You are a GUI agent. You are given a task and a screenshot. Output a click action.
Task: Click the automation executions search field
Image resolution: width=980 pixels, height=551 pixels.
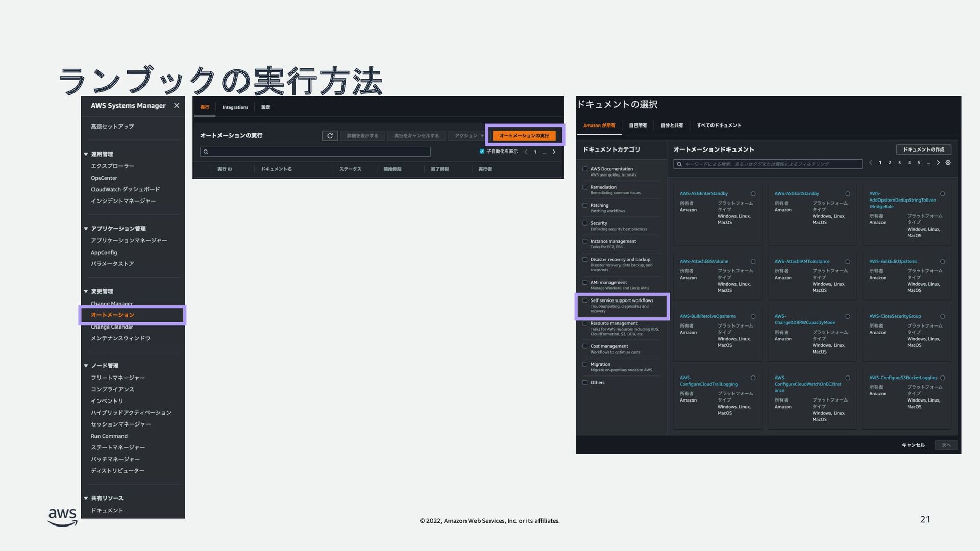[x=315, y=152]
